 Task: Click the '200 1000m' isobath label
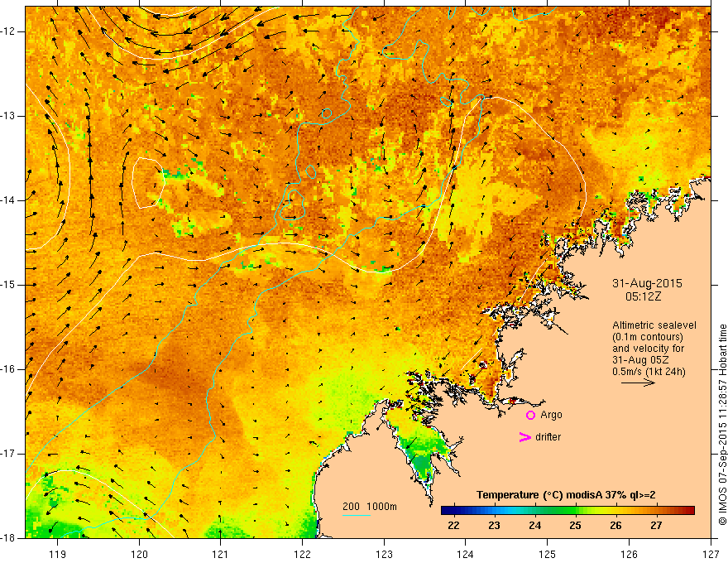click(370, 507)
